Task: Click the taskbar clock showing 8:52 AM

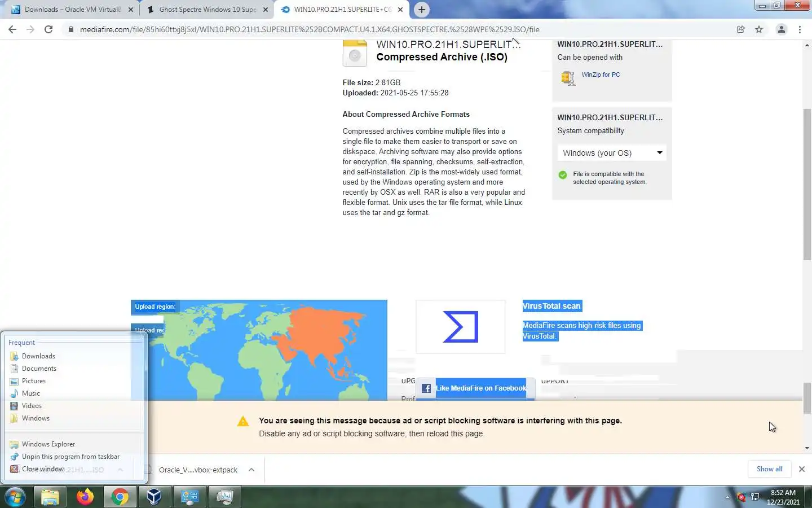Action: [783, 497]
